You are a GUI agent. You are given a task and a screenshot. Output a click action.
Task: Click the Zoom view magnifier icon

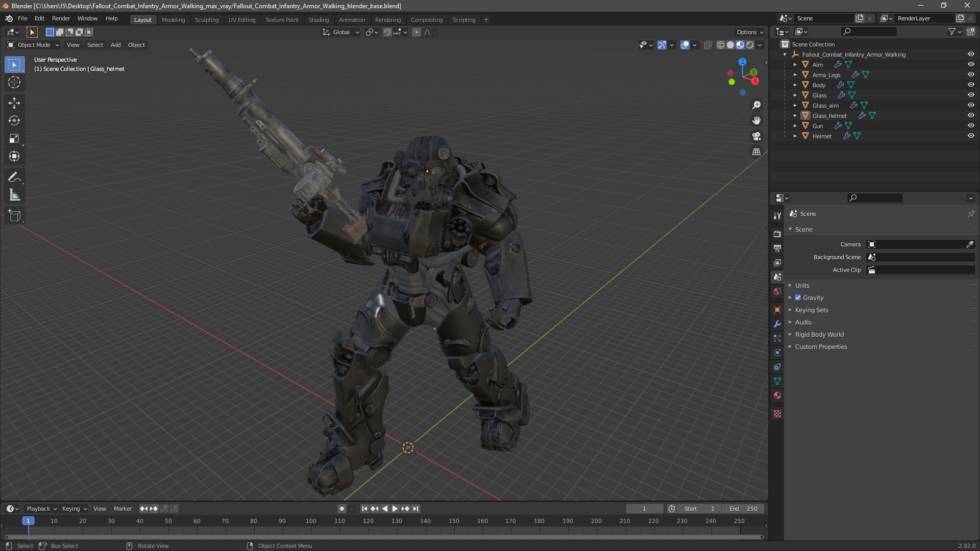click(756, 105)
